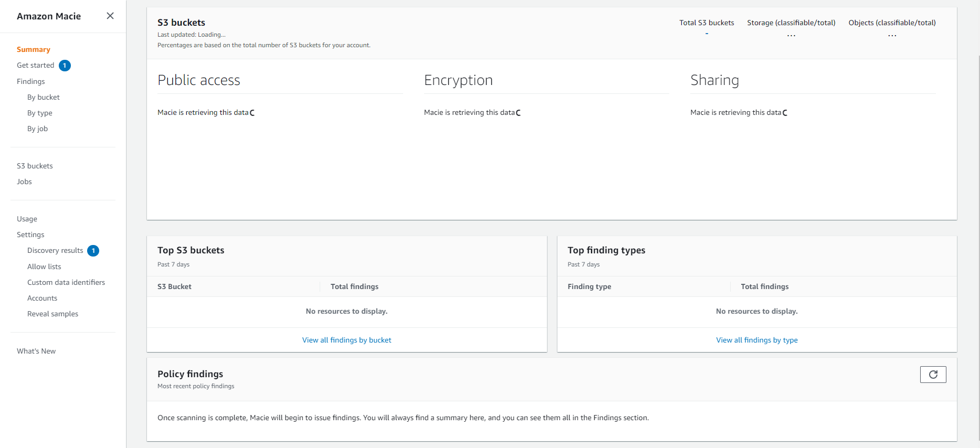Open the Usage page
This screenshot has width=980, height=448.
27,219
